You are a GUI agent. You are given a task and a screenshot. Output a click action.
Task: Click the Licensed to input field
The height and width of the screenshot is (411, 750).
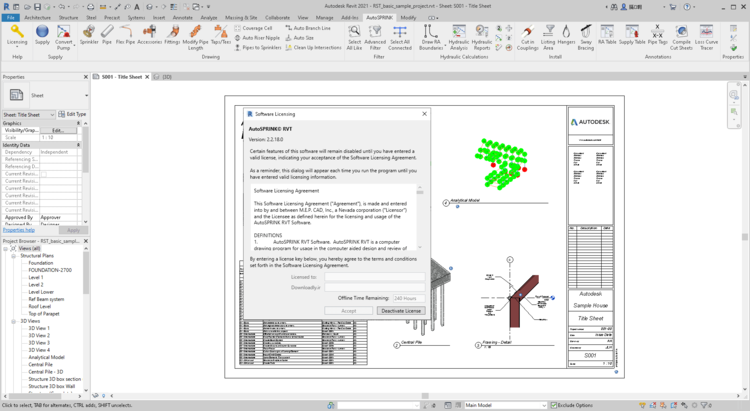374,277
